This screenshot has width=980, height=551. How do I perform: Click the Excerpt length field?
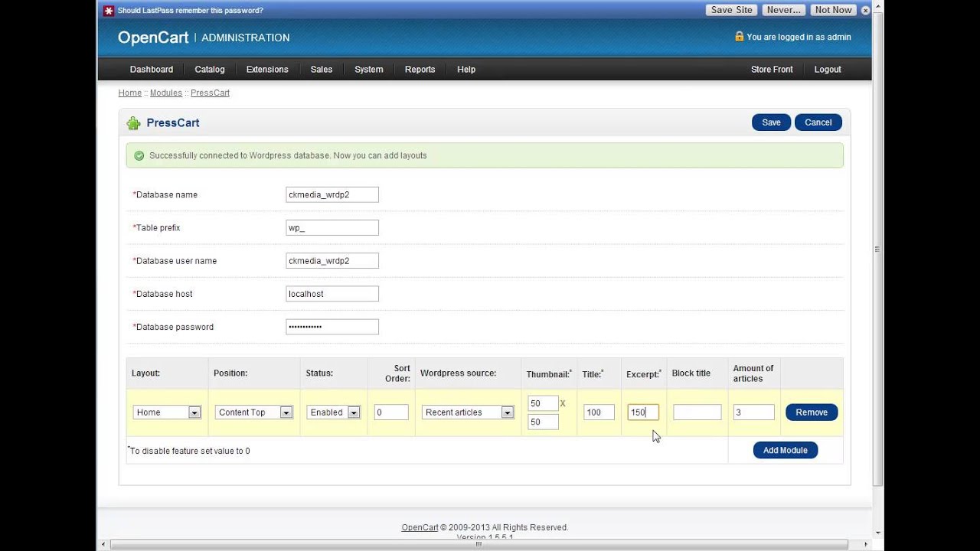click(x=643, y=412)
